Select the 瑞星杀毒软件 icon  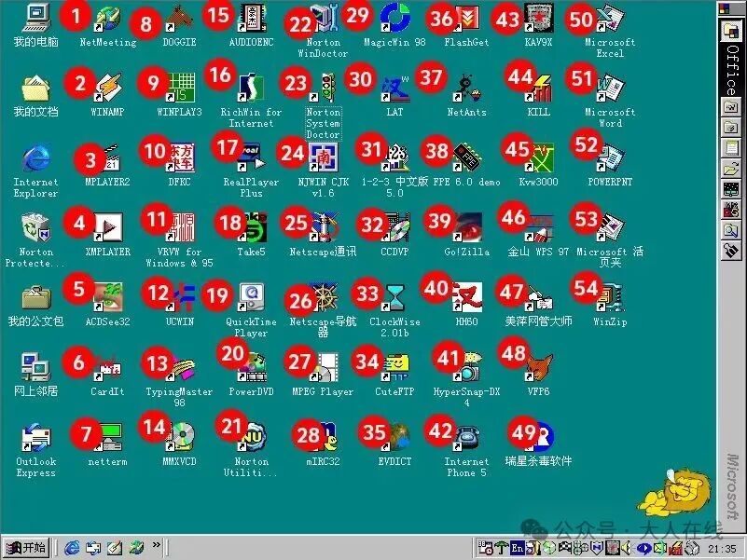[538, 438]
